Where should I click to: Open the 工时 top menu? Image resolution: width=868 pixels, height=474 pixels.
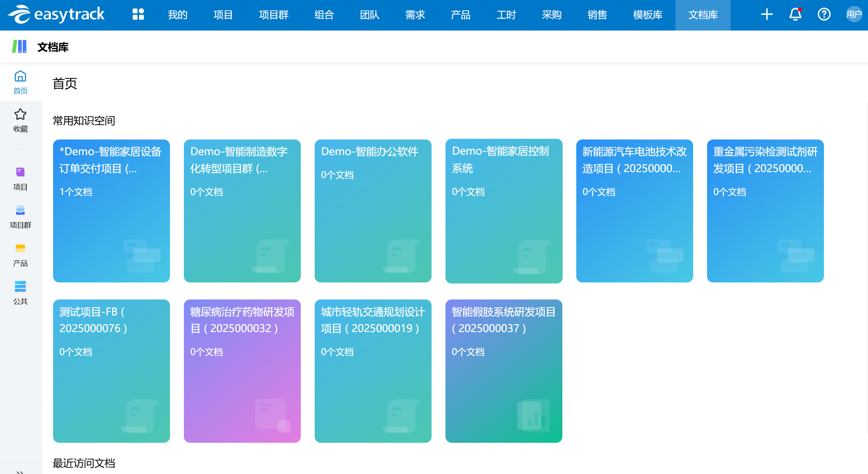(x=506, y=15)
